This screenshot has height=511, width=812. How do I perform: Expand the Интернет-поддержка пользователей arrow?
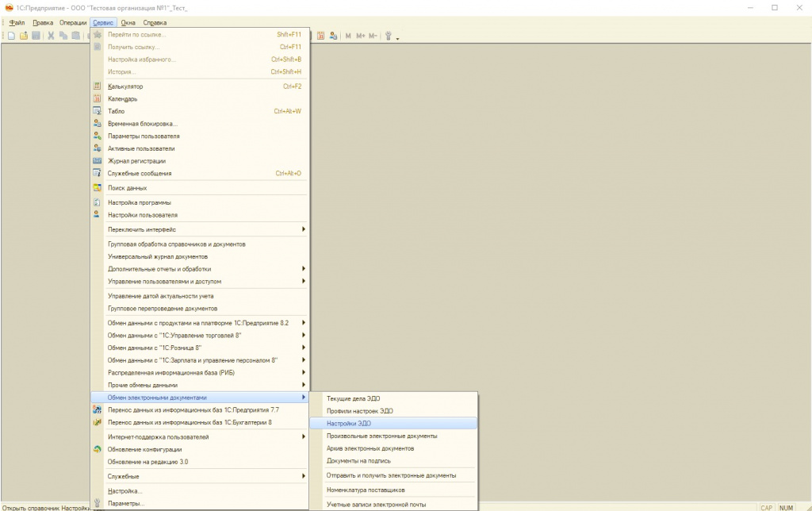304,436
